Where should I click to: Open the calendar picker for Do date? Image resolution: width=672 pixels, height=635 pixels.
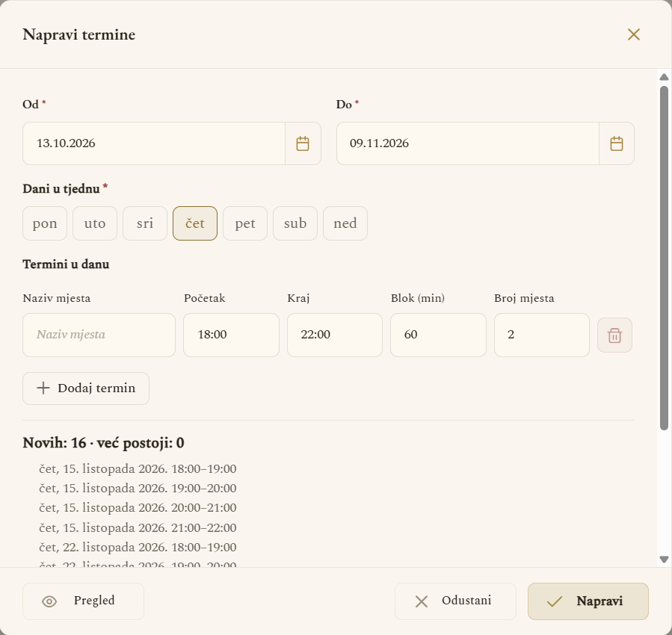click(616, 143)
